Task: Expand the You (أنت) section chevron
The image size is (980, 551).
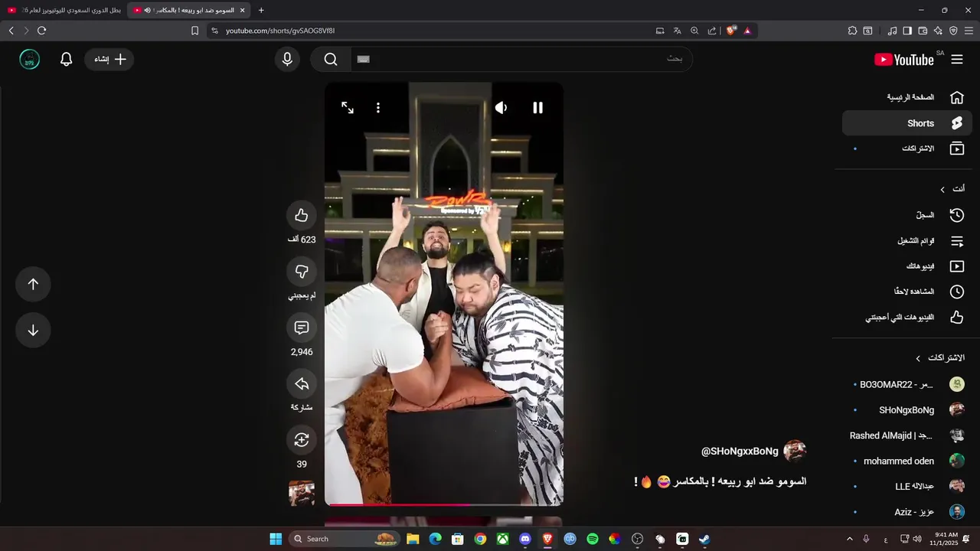Action: coord(942,189)
